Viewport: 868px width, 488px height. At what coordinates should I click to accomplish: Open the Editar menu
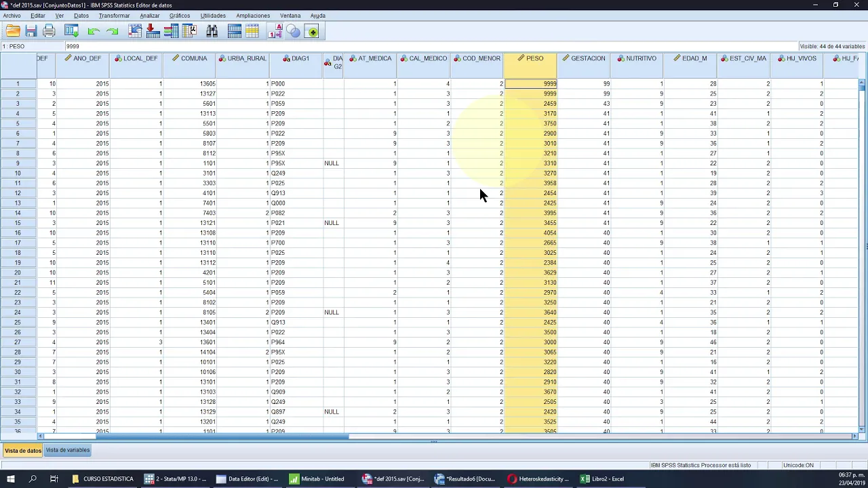coord(38,16)
